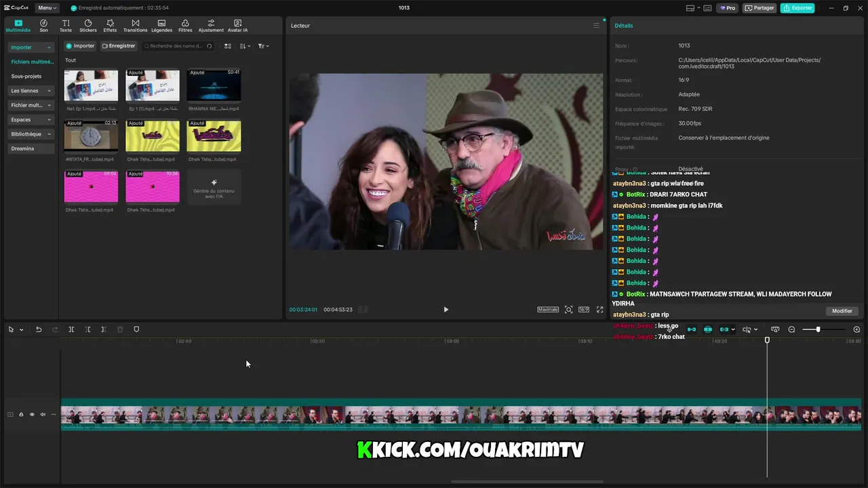Open the Transitions panel
Viewport: 868px width, 488px height.
coord(136,26)
